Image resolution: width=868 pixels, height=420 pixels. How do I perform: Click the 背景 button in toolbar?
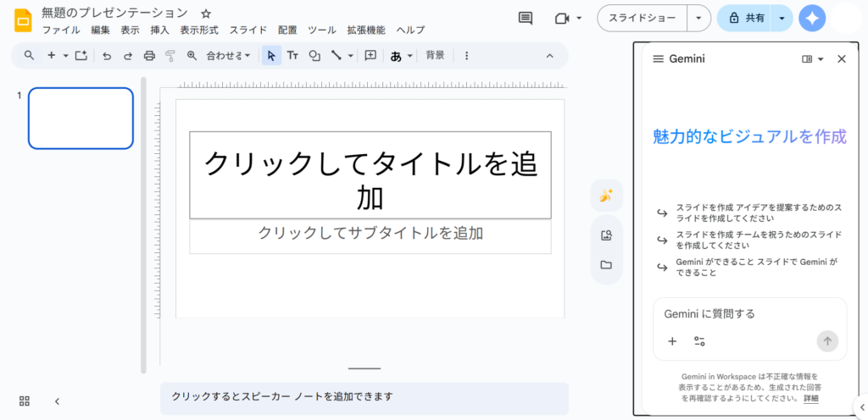pyautogui.click(x=435, y=56)
